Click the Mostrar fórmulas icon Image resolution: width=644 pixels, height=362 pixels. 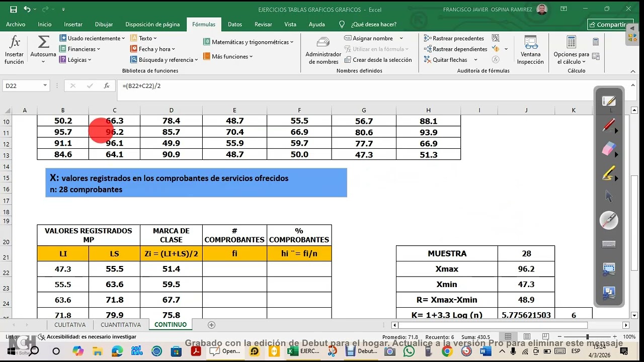click(x=496, y=38)
